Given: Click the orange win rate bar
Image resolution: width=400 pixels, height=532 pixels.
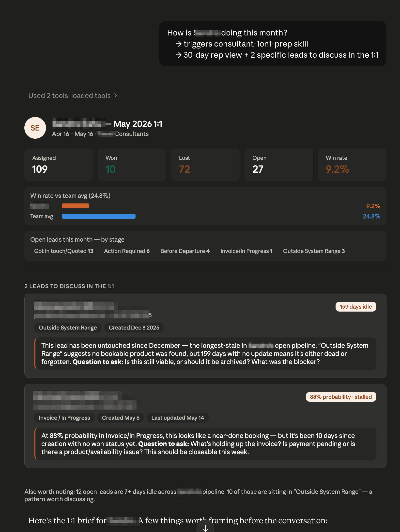Looking at the screenshot, I should coord(76,206).
